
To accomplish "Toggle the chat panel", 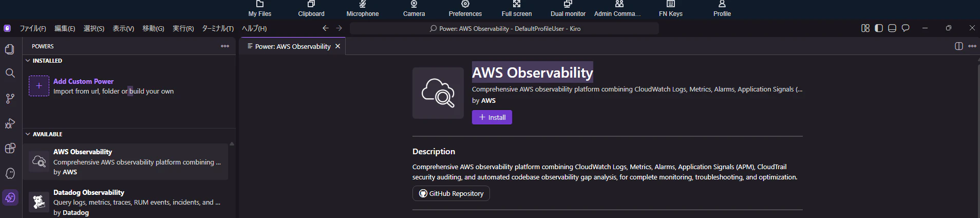I will [x=906, y=28].
